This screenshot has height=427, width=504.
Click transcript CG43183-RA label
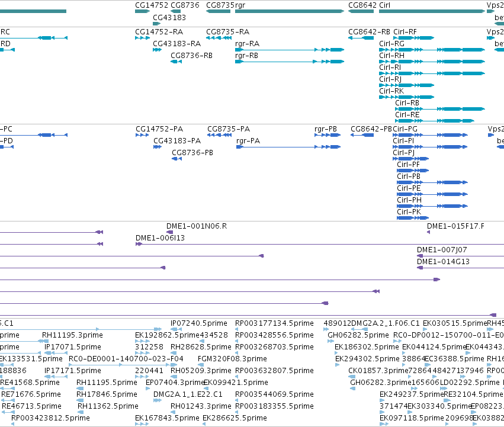click(x=177, y=44)
